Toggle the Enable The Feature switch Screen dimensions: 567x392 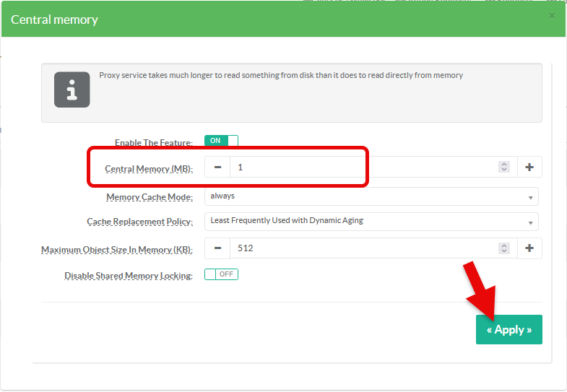[221, 141]
